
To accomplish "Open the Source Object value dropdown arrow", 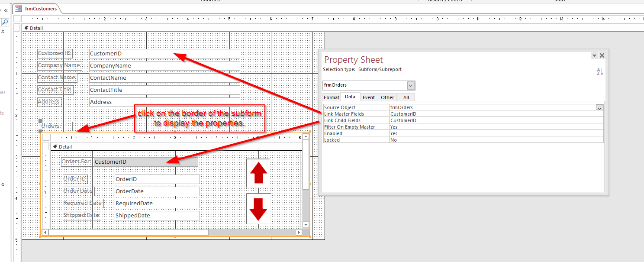I will 599,107.
